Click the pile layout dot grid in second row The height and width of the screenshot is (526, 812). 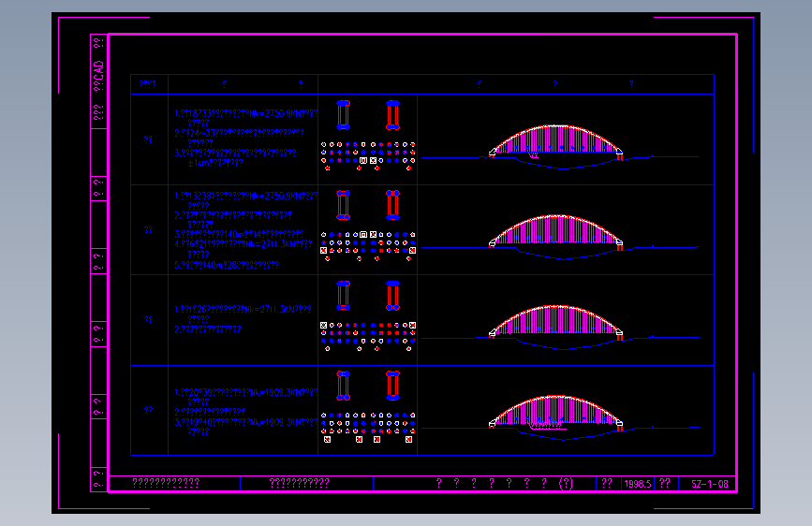[x=368, y=246]
